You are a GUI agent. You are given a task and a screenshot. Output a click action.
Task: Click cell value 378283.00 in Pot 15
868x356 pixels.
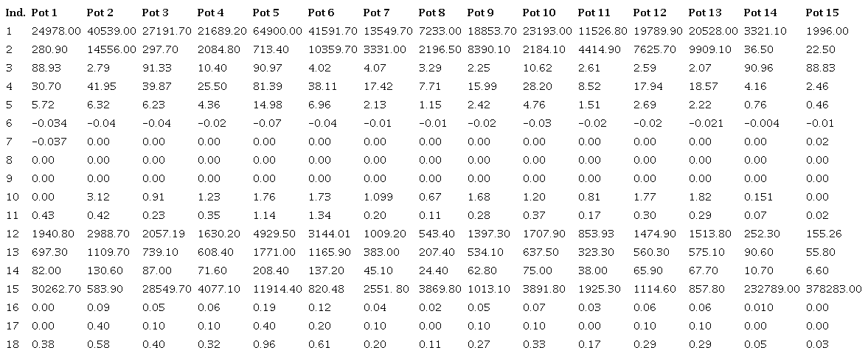(833, 289)
